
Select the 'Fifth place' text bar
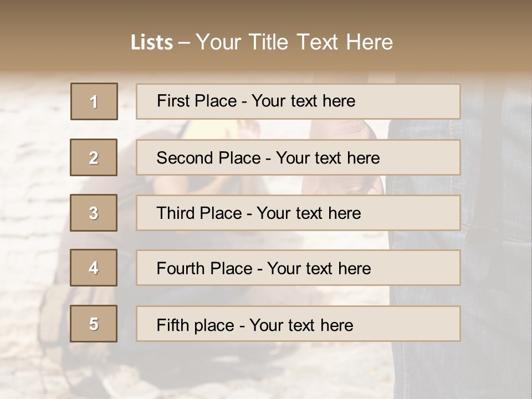click(298, 324)
